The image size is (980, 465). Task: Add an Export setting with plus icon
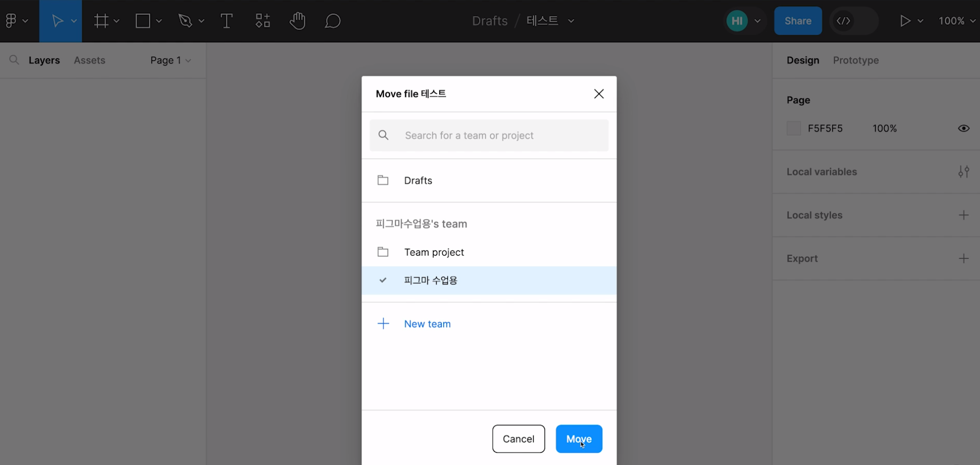(964, 259)
